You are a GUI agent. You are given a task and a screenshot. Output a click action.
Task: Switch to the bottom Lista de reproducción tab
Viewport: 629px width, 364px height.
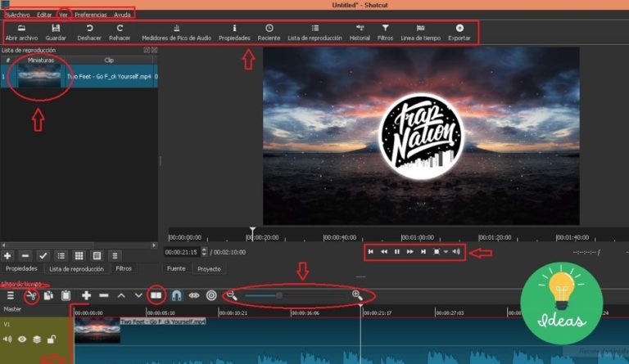pyautogui.click(x=76, y=268)
